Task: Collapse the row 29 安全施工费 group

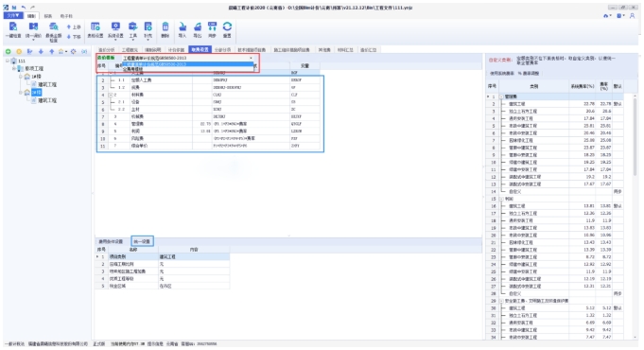Action: (x=501, y=301)
